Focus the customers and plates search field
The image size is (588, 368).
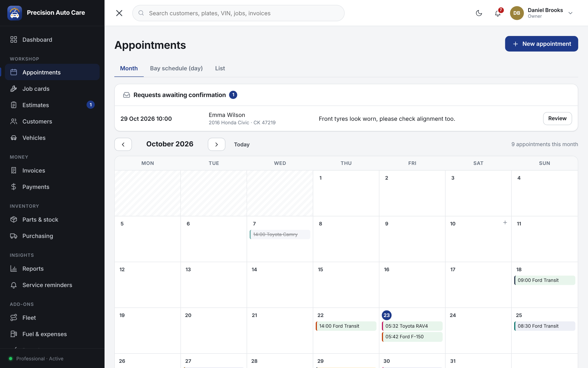pos(238,13)
